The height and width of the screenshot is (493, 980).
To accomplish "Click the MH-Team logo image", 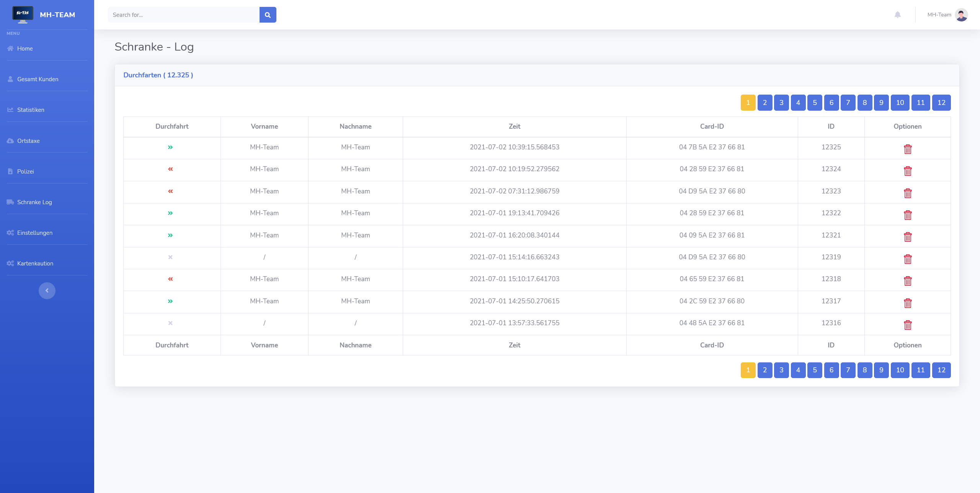I will tap(23, 15).
